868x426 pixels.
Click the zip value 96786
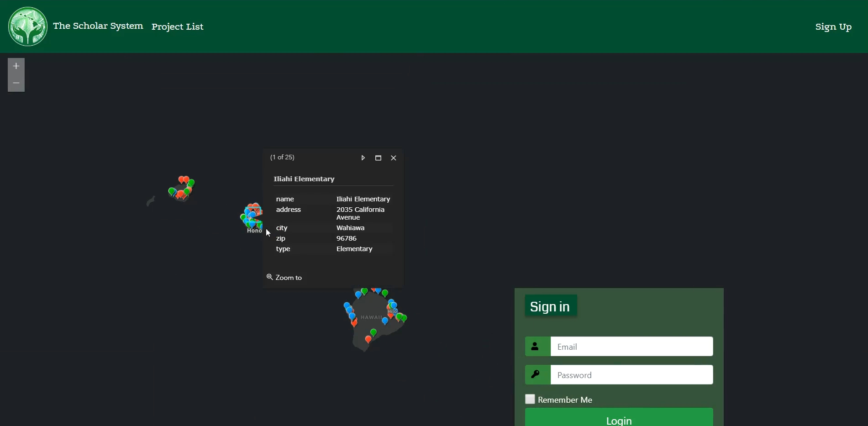click(347, 238)
